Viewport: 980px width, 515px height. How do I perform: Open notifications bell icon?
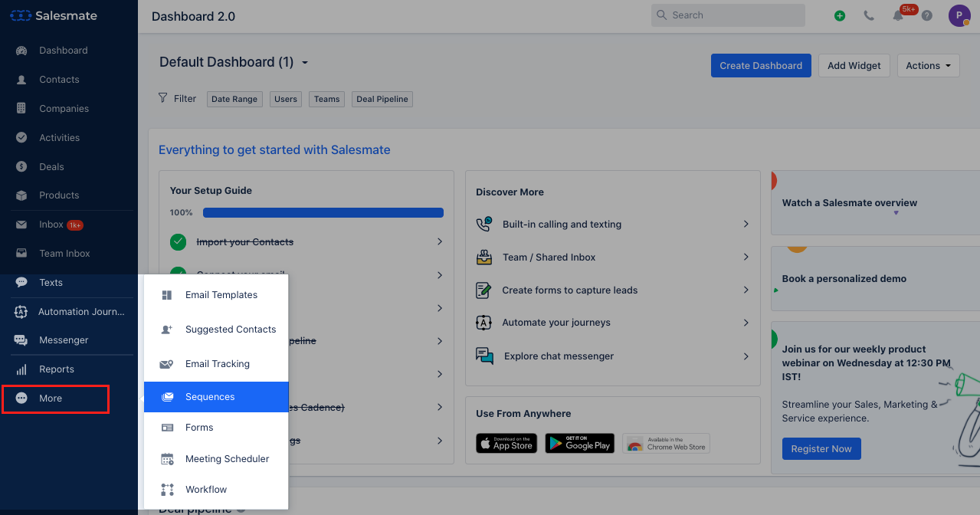point(898,15)
